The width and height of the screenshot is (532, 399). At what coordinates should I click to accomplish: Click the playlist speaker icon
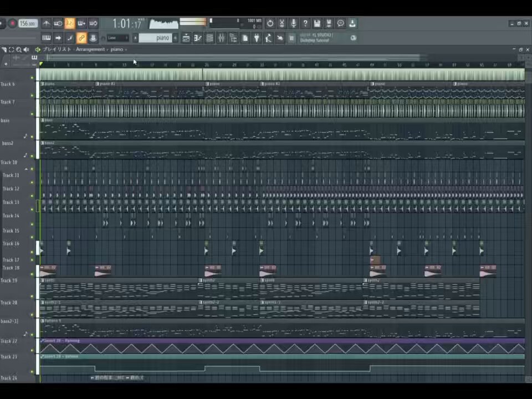pos(26,49)
